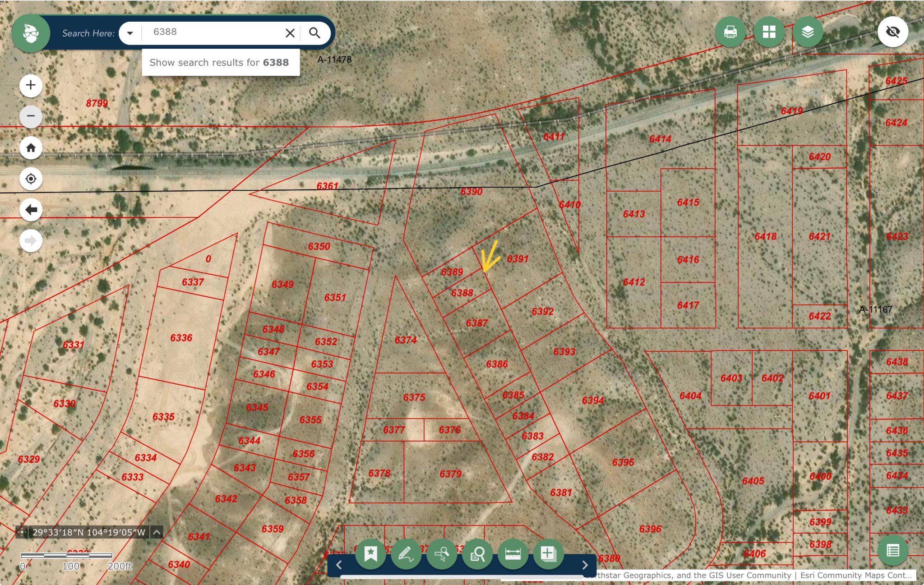The image size is (924, 585).
Task: Click parcel label 6404
Action: 690,396
